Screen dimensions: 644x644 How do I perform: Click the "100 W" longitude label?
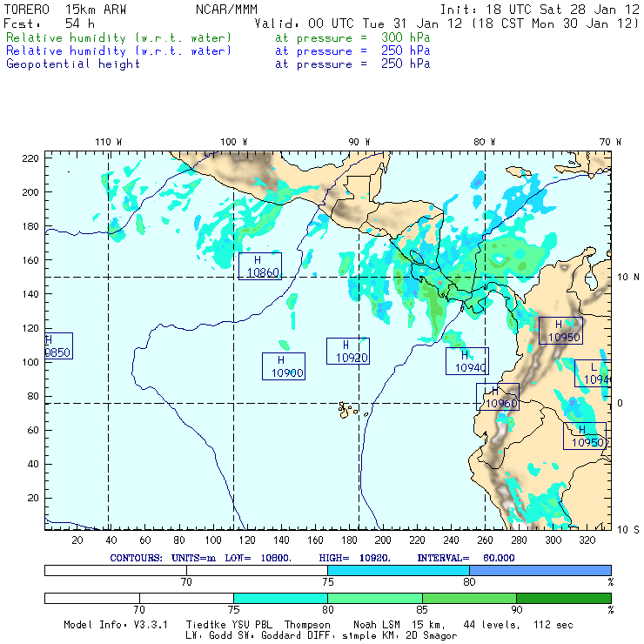[234, 142]
